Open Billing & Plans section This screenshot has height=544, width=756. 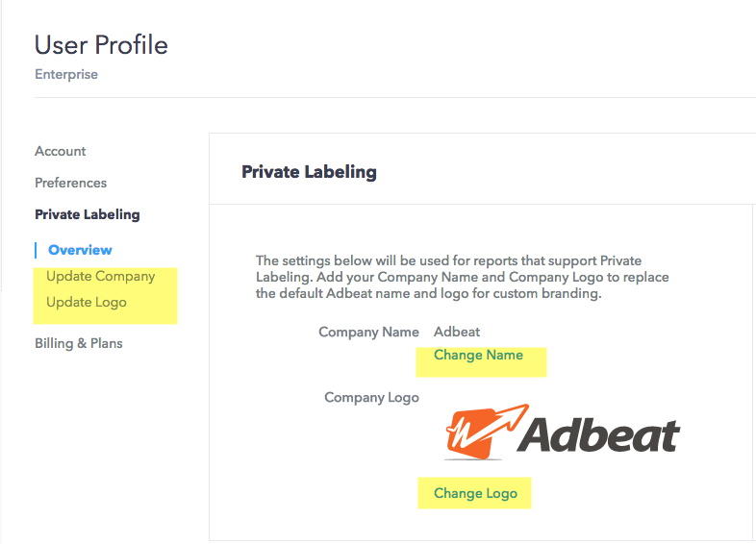point(79,343)
